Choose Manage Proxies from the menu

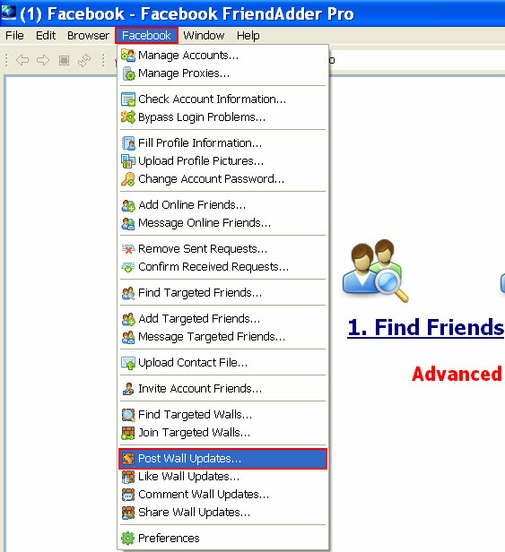(x=223, y=73)
